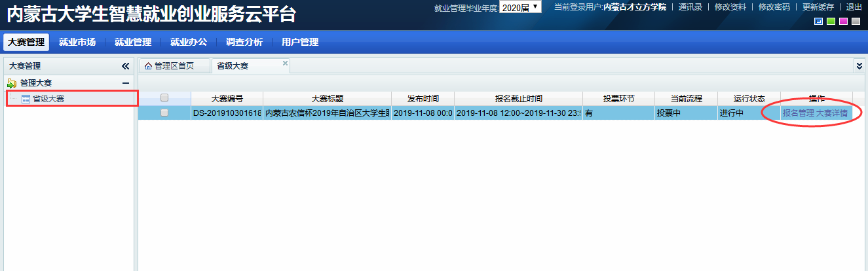
Task: Click the 修改密码 link
Action: (774, 7)
